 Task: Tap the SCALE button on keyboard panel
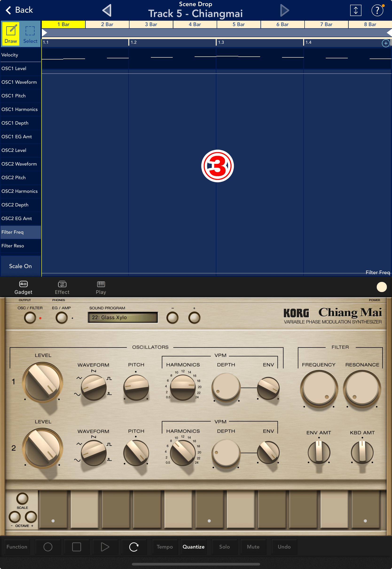(x=22, y=498)
